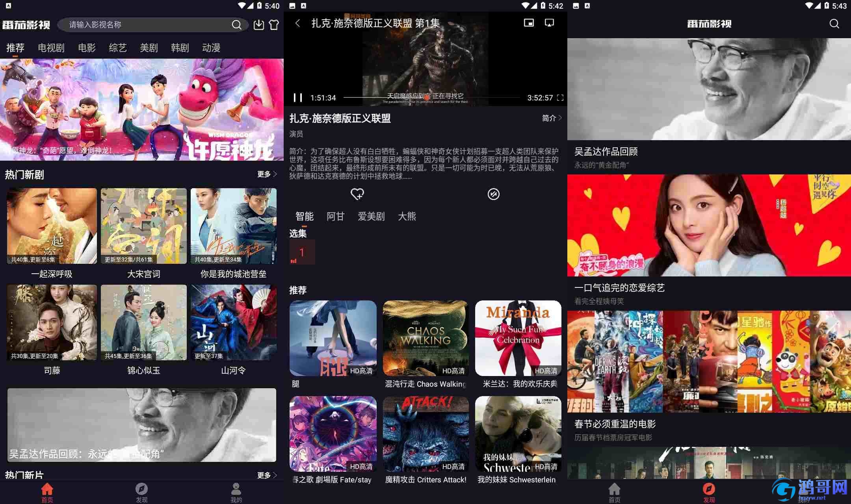This screenshot has width=851, height=504.
Task: Go back from the video player
Action: point(297,23)
